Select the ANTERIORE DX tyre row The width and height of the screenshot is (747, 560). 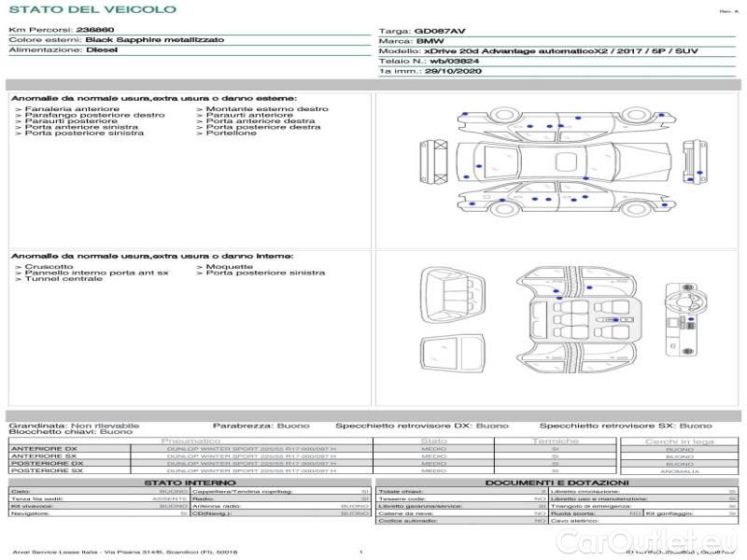tap(187, 449)
